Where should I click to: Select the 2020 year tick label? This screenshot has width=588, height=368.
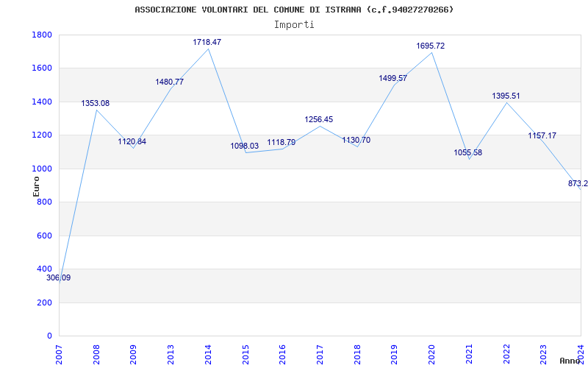(431, 353)
